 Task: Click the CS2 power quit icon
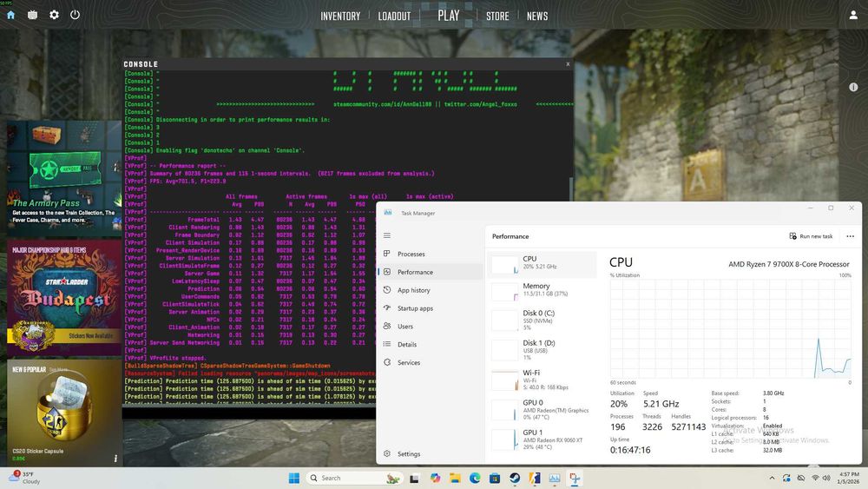75,15
